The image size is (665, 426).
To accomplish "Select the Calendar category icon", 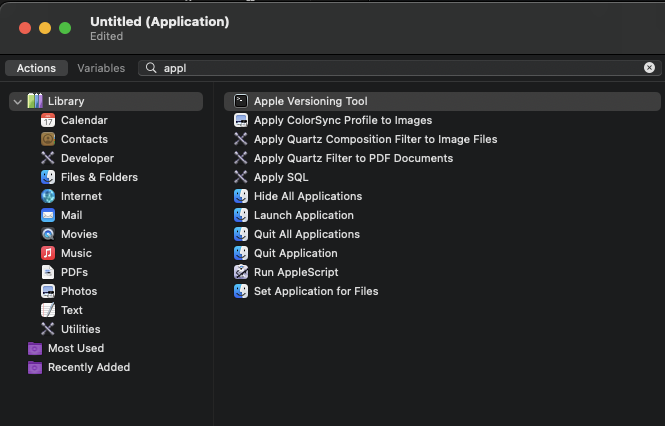I will [48, 121].
